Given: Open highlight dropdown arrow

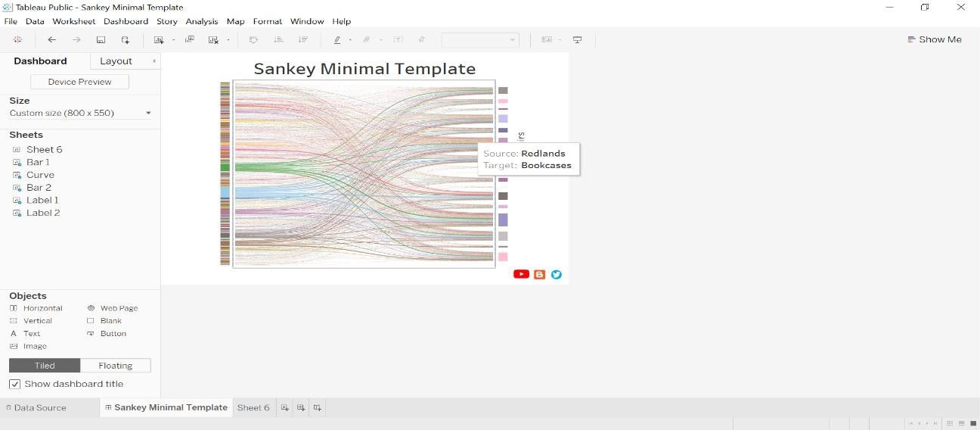Looking at the screenshot, I should coord(350,39).
